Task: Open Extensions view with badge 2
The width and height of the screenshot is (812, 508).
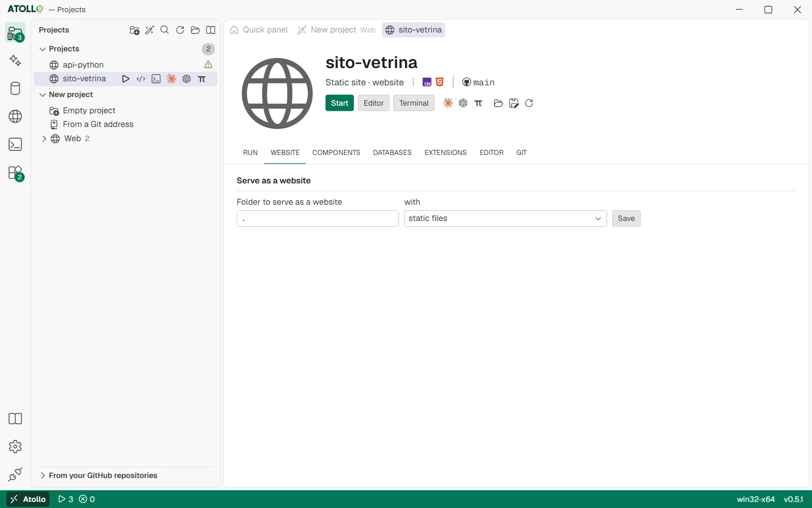Action: [15, 173]
